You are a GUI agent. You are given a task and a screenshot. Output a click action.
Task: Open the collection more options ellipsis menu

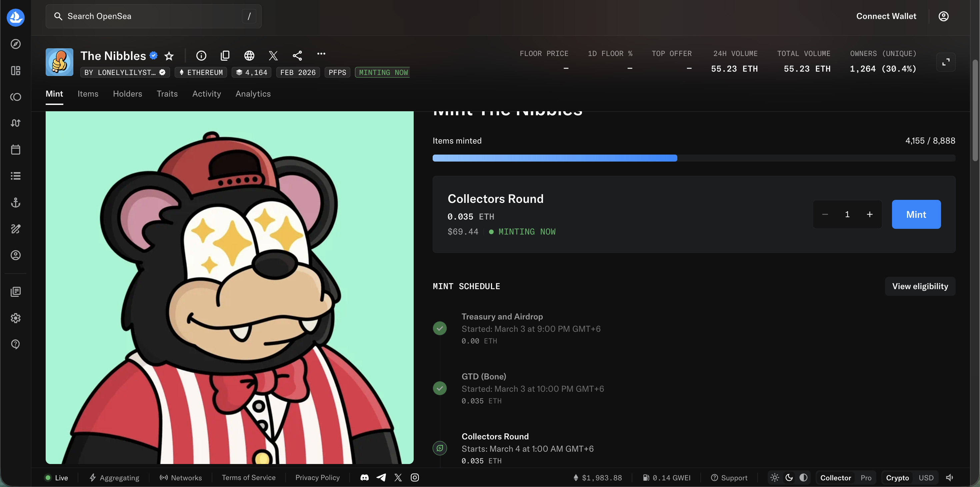[321, 54]
